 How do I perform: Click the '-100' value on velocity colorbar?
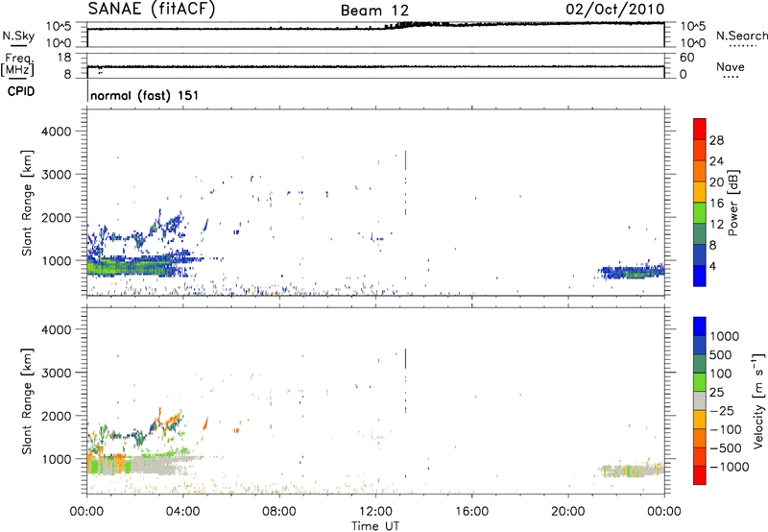(726, 429)
